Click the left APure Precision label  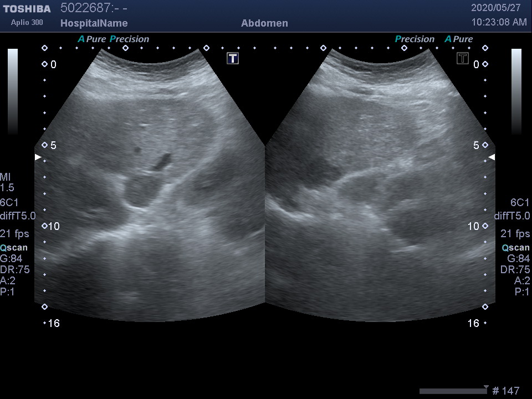[x=114, y=39]
